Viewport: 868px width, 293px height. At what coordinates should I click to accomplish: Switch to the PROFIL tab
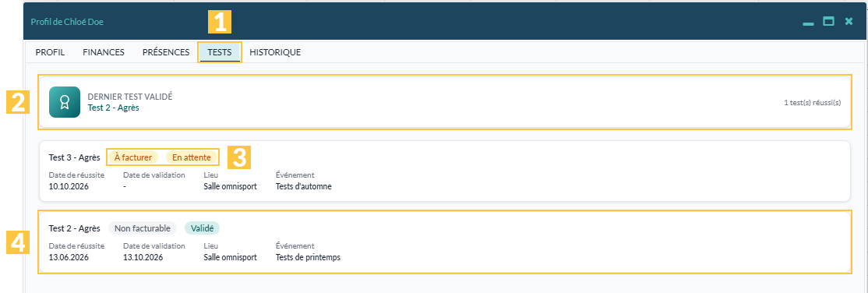[51, 52]
